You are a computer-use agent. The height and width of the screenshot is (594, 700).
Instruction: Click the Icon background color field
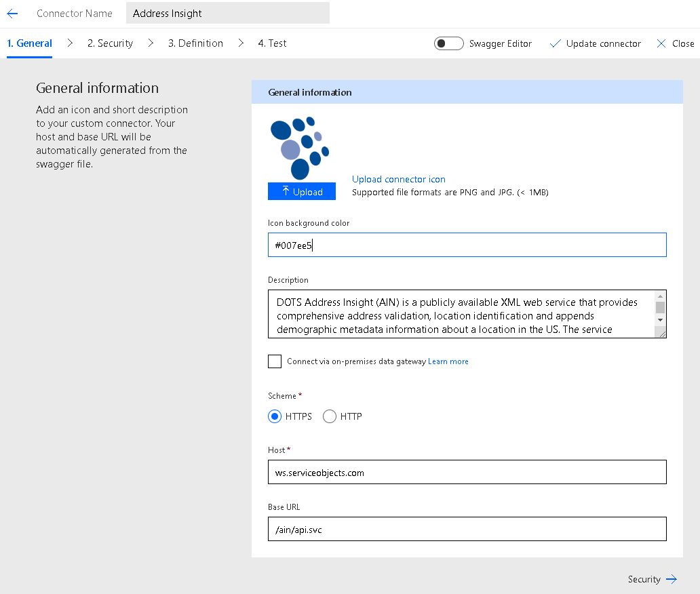(467, 245)
